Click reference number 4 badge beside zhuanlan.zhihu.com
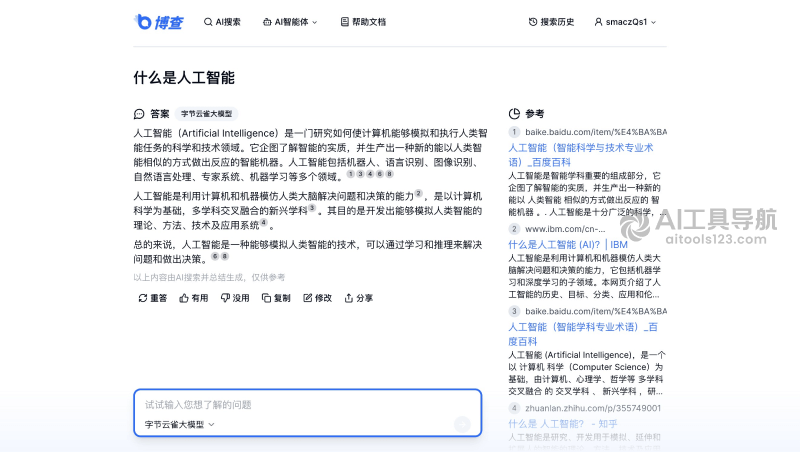The width and height of the screenshot is (800, 452). (514, 408)
